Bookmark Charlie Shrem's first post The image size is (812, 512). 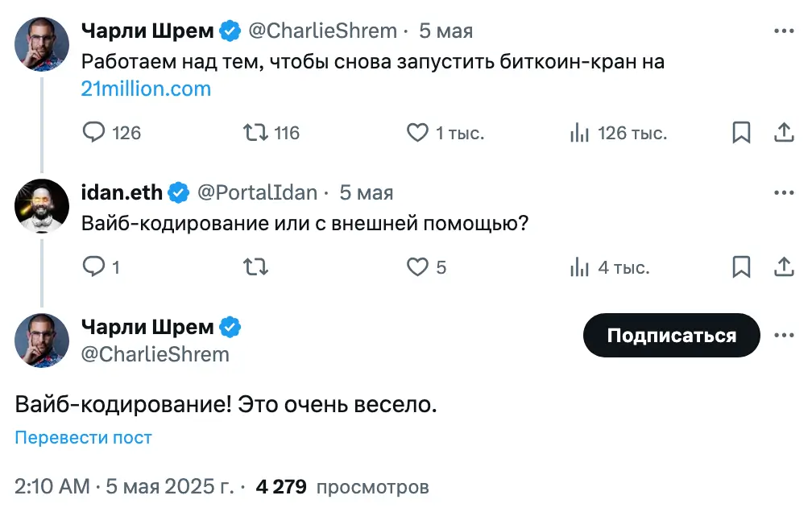(x=741, y=133)
